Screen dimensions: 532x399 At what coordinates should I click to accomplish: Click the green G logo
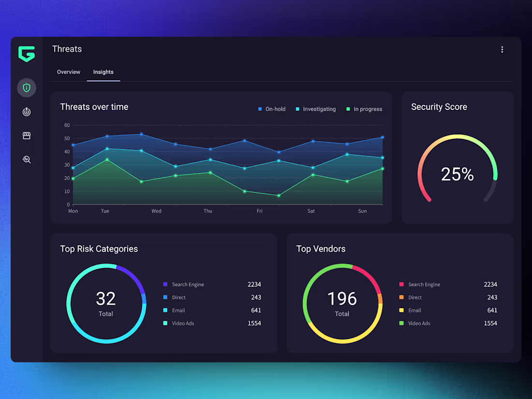(x=27, y=55)
